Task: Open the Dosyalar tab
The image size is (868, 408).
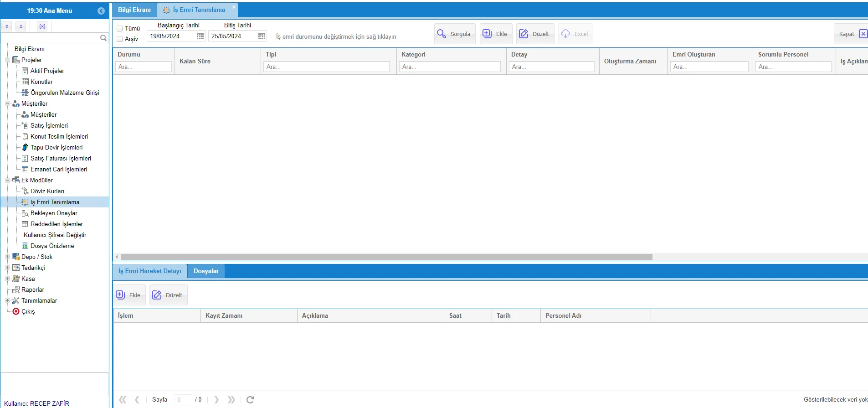Action: coord(206,271)
